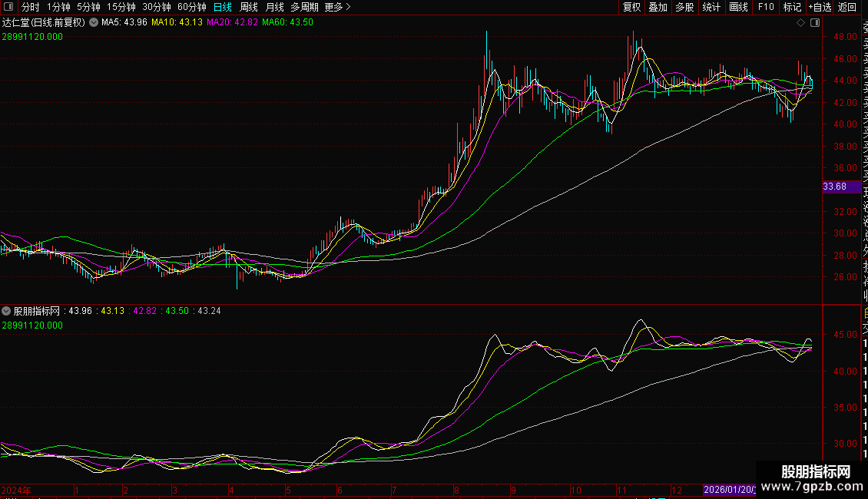Click the white 43.24 value in sub-chart header
The image size is (868, 499).
[209, 311]
